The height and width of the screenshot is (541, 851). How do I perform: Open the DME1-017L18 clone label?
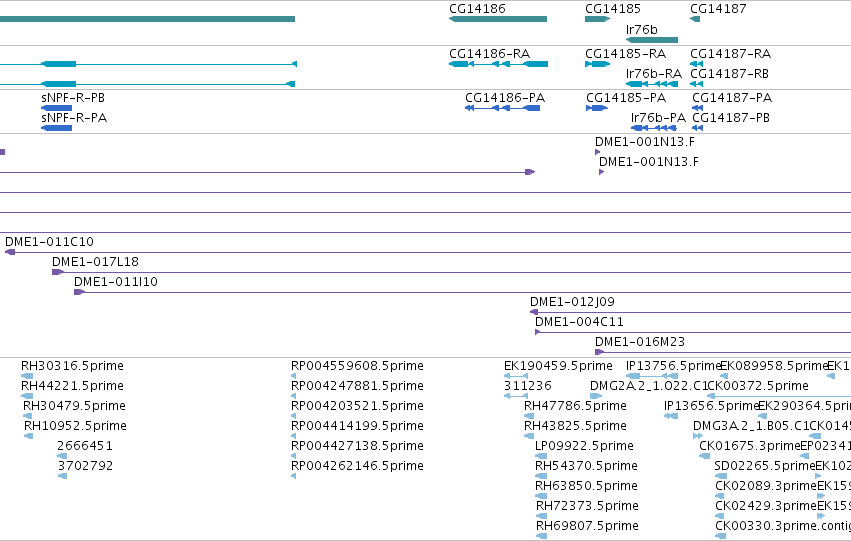click(x=96, y=262)
